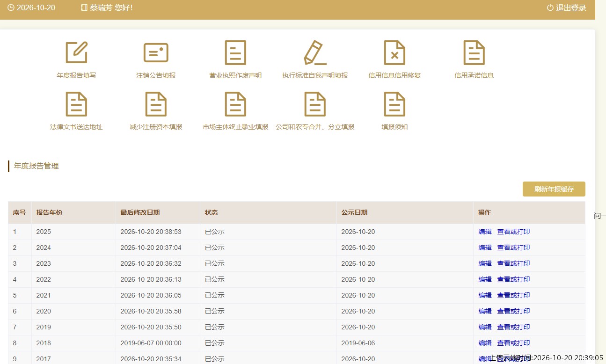The height and width of the screenshot is (364, 606).
Task: Open the 法律文书送达地址 icon
Action: tap(76, 104)
